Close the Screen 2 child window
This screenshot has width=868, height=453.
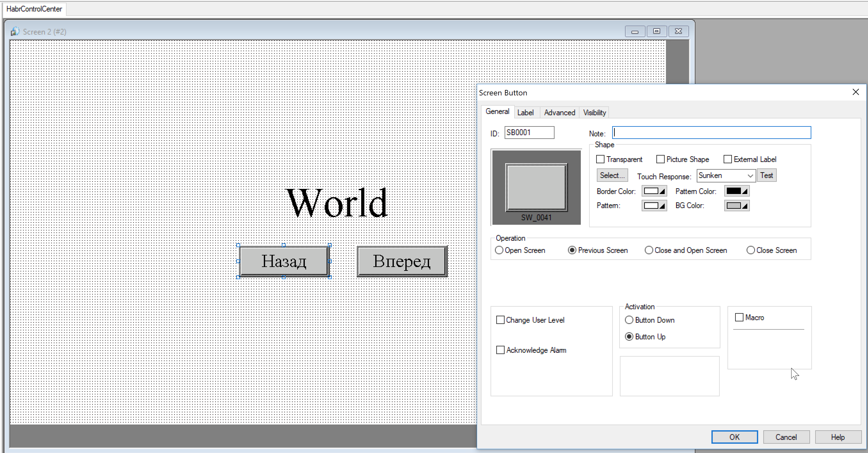pos(678,31)
